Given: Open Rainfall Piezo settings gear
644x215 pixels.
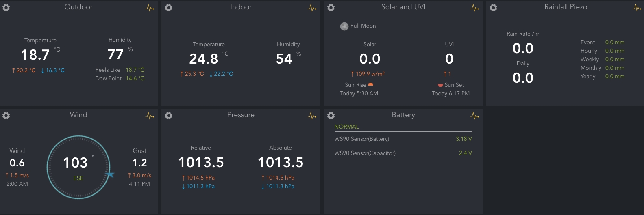Looking at the screenshot, I should (493, 8).
